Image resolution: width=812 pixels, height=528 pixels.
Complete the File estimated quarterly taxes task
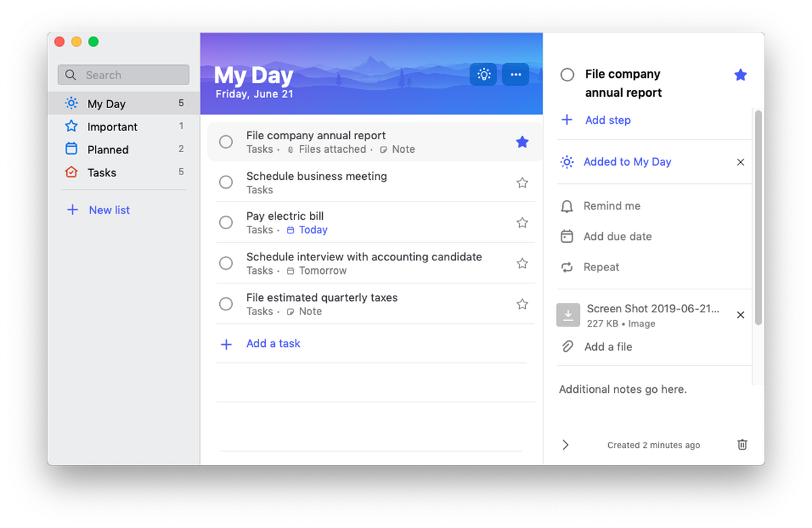[x=226, y=304]
